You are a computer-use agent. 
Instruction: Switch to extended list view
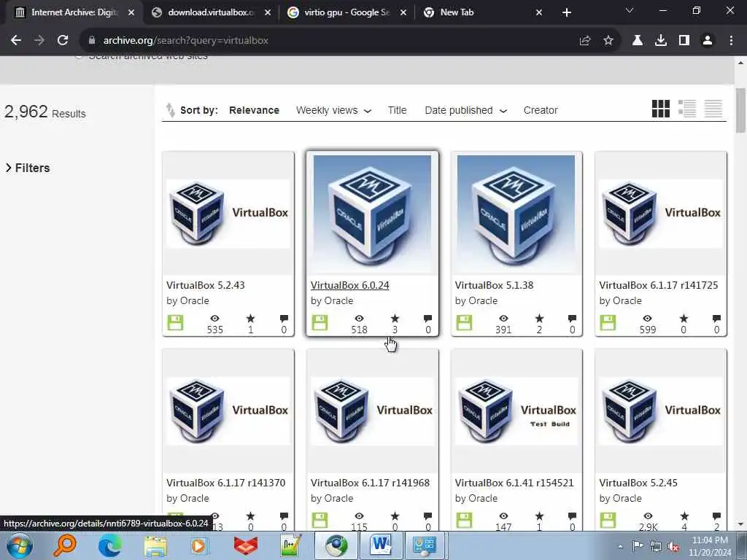tap(686, 109)
